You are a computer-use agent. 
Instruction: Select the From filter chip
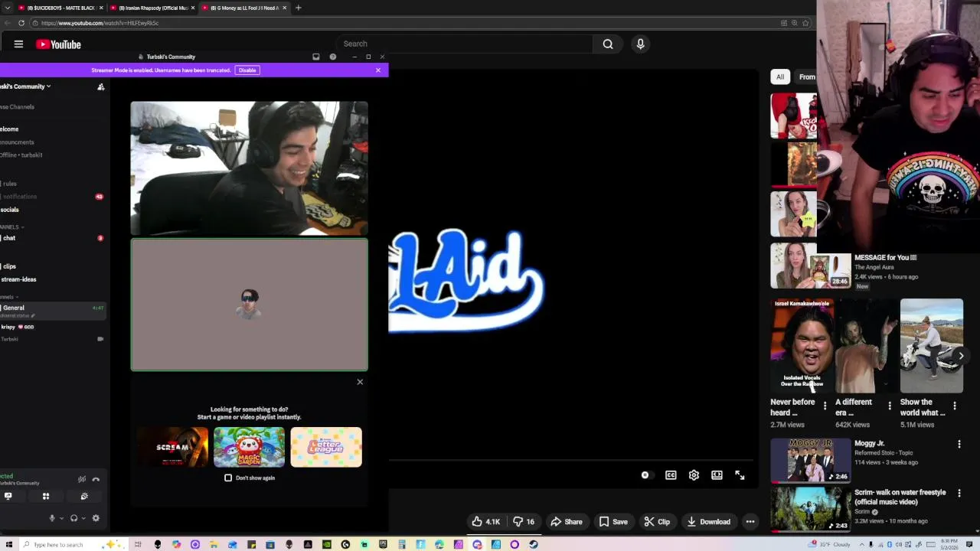(x=806, y=77)
